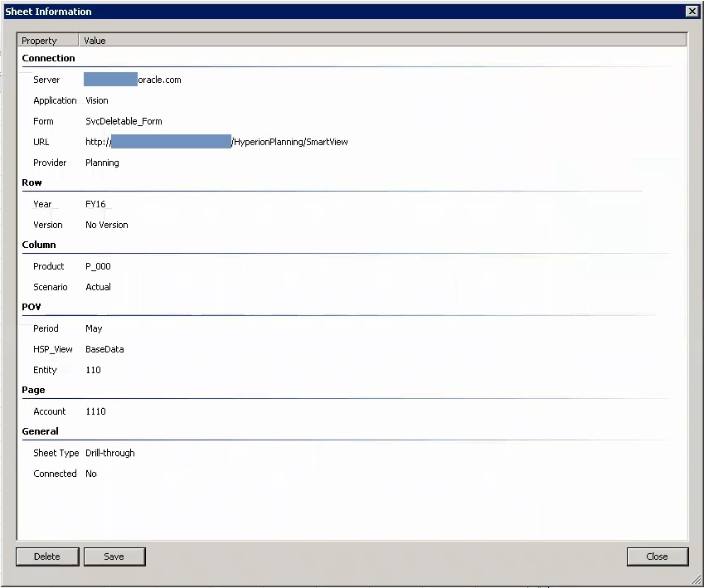This screenshot has height=588, width=704.
Task: Click the Row section header
Action: point(32,182)
